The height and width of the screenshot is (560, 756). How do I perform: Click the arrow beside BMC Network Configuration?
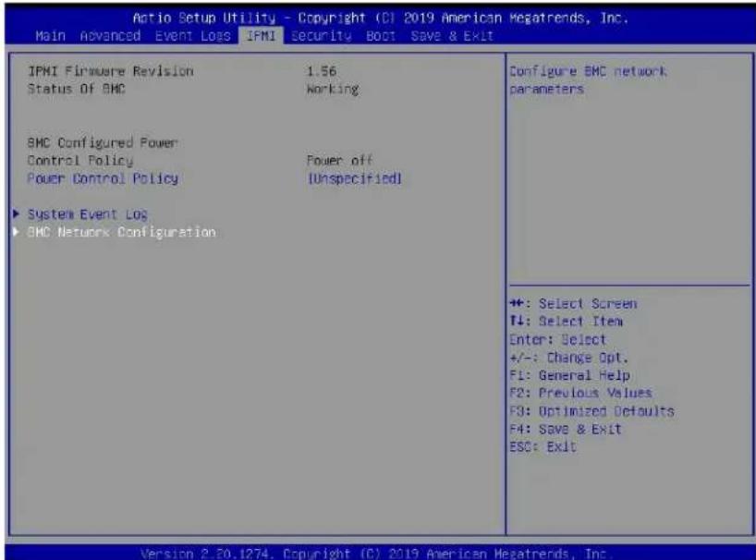(x=17, y=232)
